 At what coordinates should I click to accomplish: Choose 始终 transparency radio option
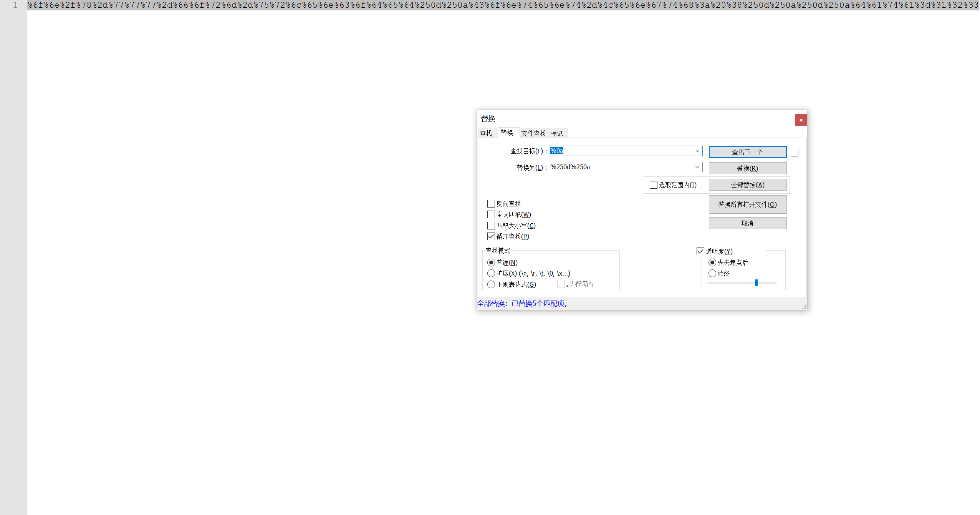(x=712, y=273)
